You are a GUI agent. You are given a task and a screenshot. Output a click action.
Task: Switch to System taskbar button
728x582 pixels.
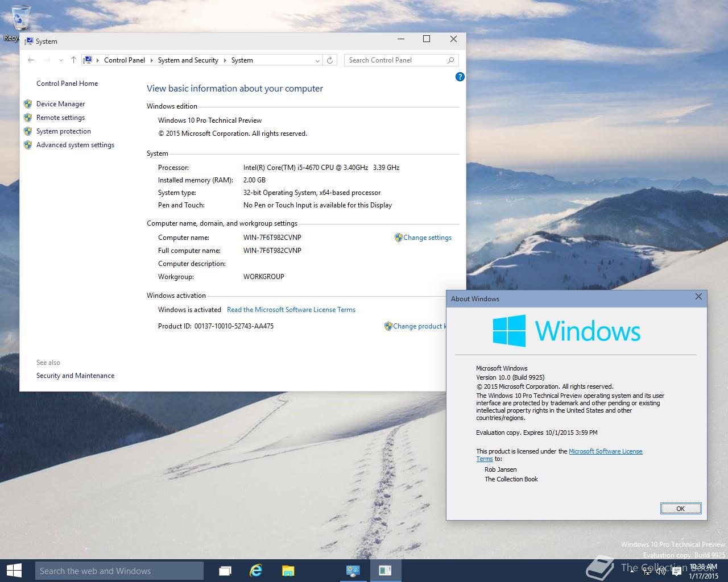(354, 571)
